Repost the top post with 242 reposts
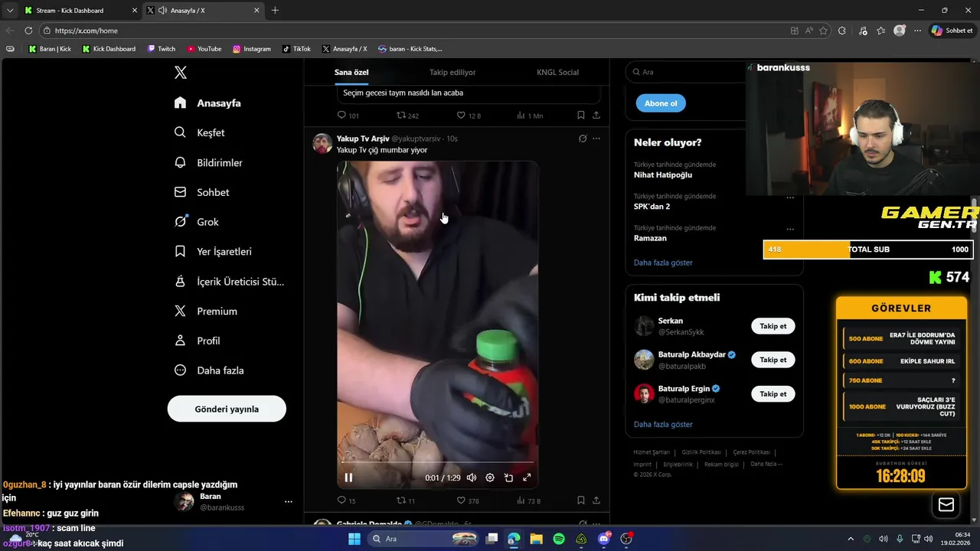Image resolution: width=980 pixels, height=551 pixels. click(401, 116)
